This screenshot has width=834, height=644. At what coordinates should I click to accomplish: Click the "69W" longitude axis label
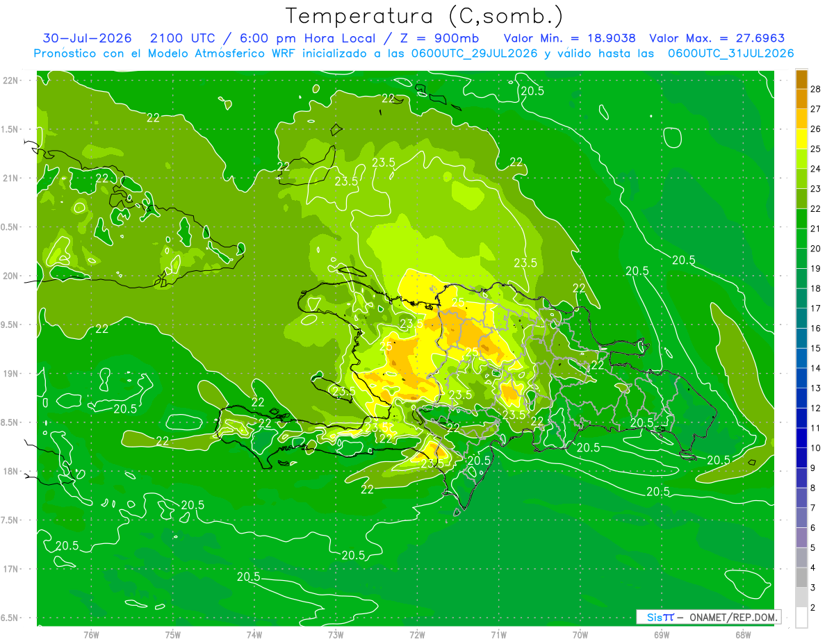tap(662, 634)
